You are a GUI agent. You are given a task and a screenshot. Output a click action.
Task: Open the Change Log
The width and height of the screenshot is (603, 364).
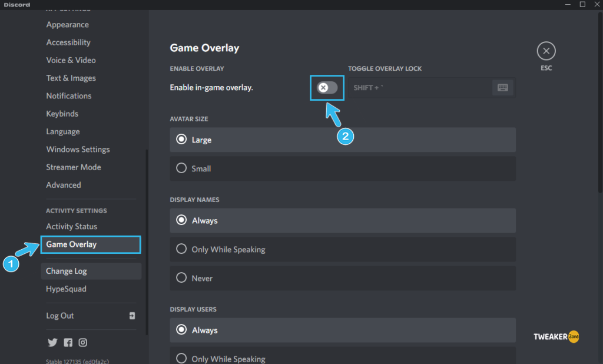tap(91, 272)
